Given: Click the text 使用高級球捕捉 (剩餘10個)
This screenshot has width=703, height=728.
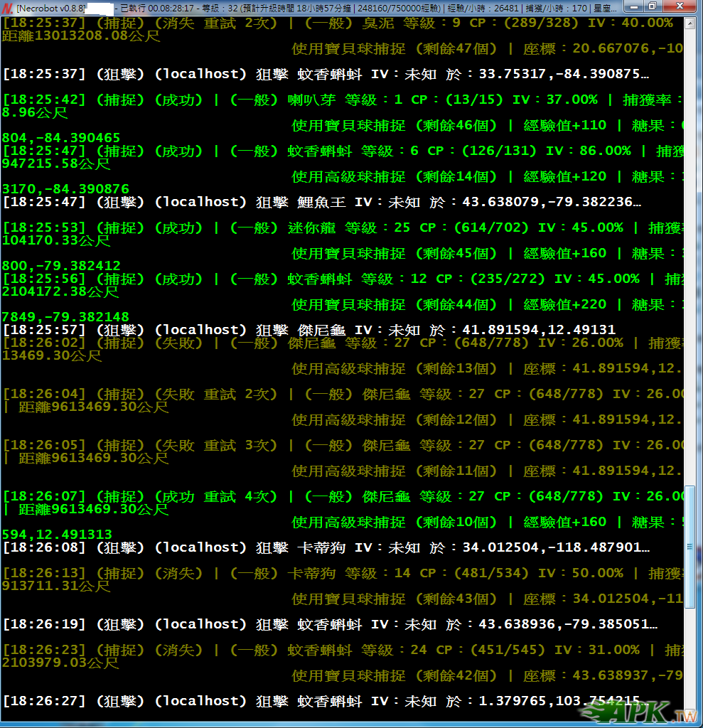Looking at the screenshot, I should tap(395, 522).
